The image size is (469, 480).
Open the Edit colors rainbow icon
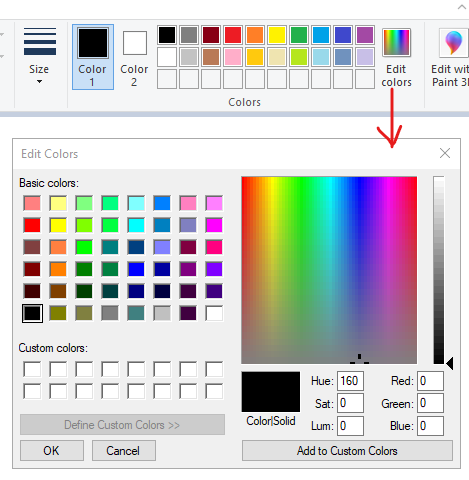pos(396,43)
